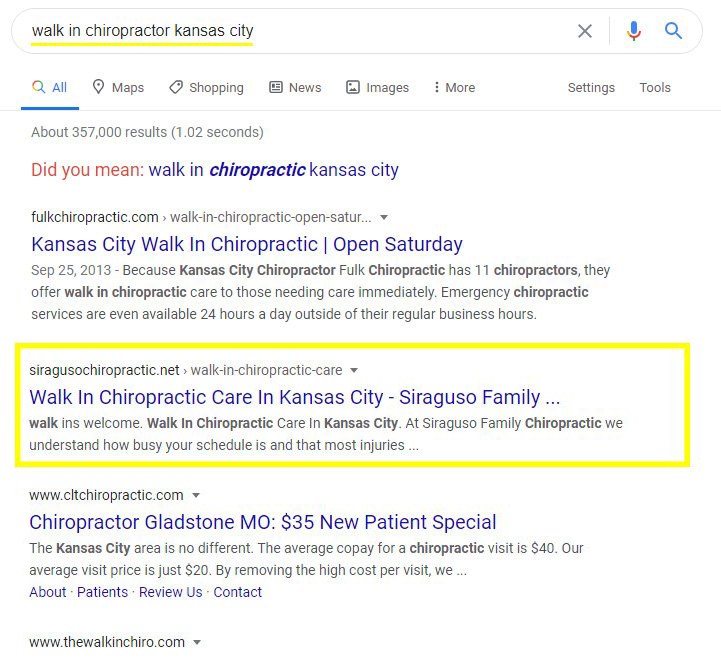Expand the dropdown arrow beside www.cltchiropractic.com
This screenshot has width=721, height=658.
tap(196, 495)
